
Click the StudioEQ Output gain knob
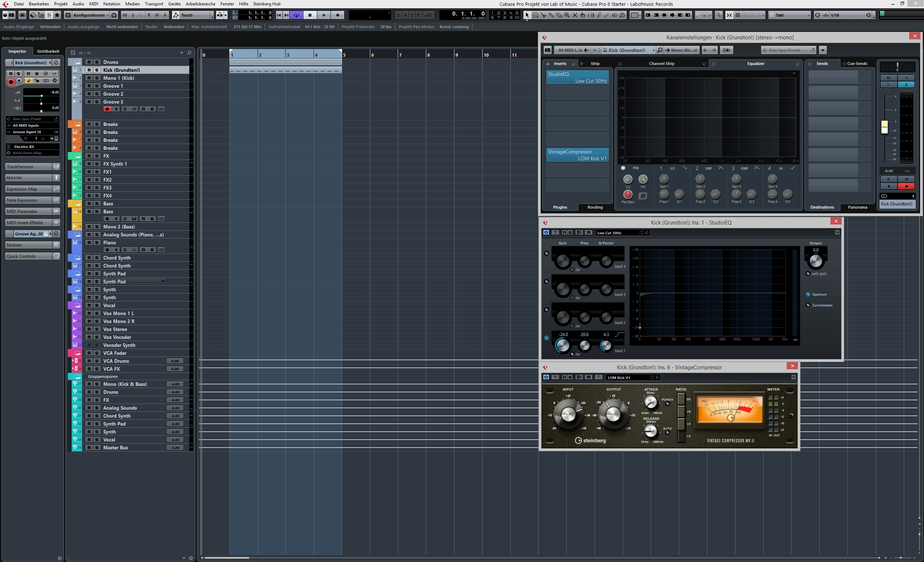816,261
